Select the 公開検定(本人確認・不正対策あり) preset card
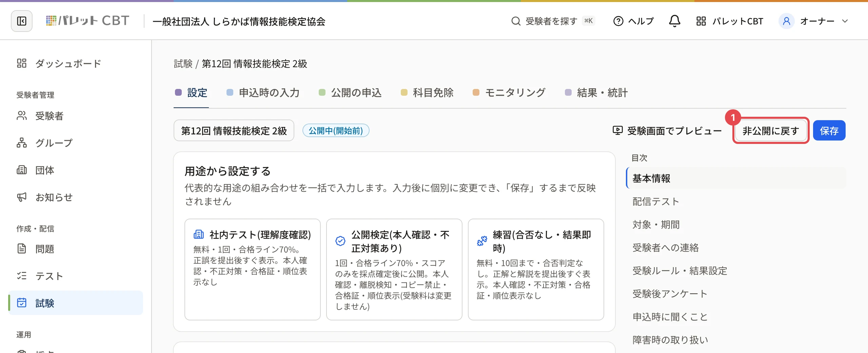 [x=394, y=270]
